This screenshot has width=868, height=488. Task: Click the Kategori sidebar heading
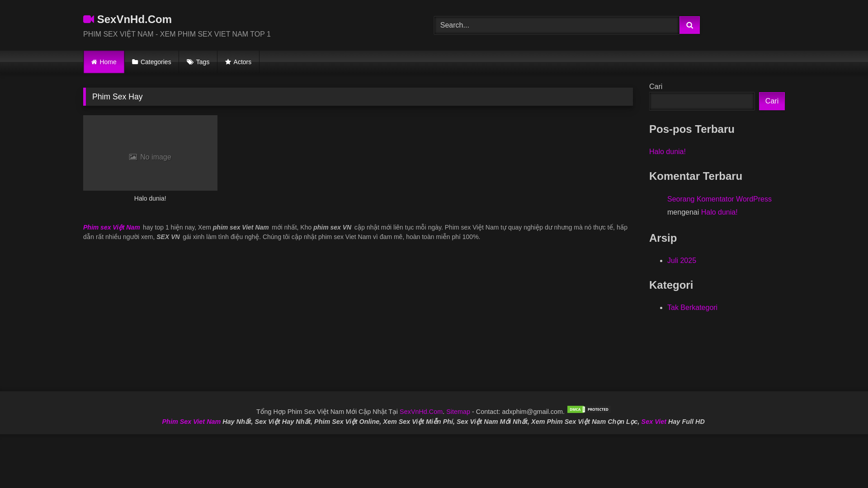point(671,285)
